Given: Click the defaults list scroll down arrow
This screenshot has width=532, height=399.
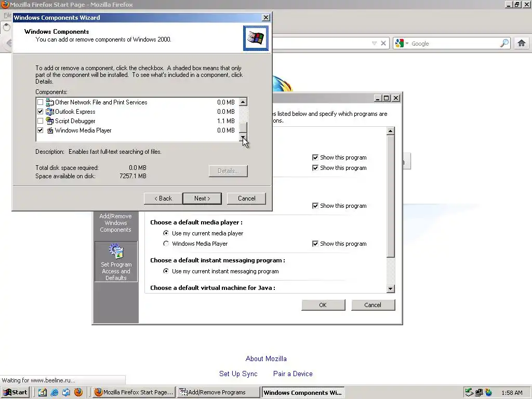Looking at the screenshot, I should pyautogui.click(x=391, y=289).
